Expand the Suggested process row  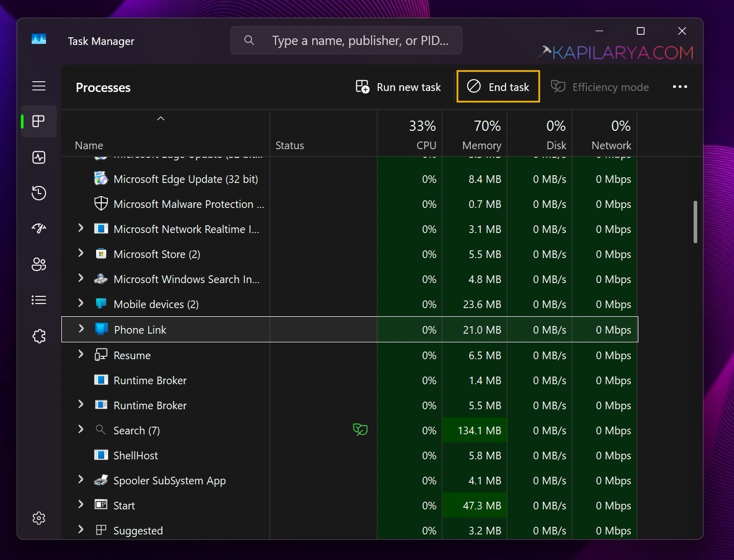coord(80,529)
